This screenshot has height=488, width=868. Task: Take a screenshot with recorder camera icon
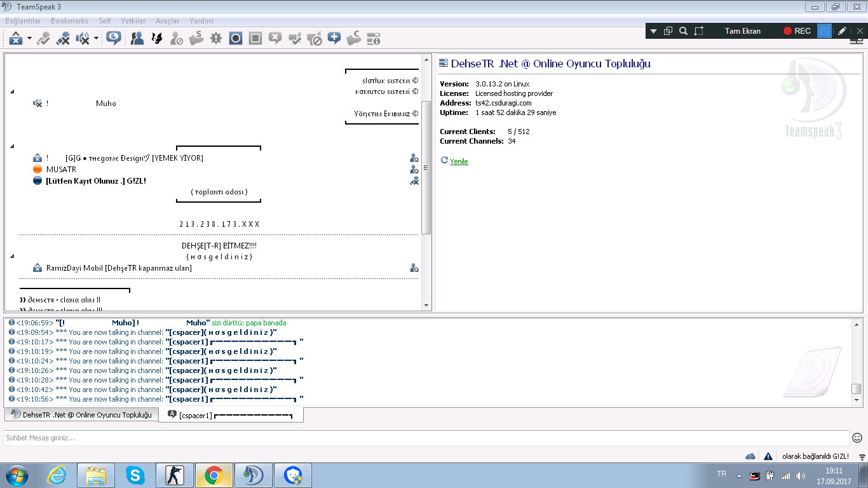coord(824,30)
